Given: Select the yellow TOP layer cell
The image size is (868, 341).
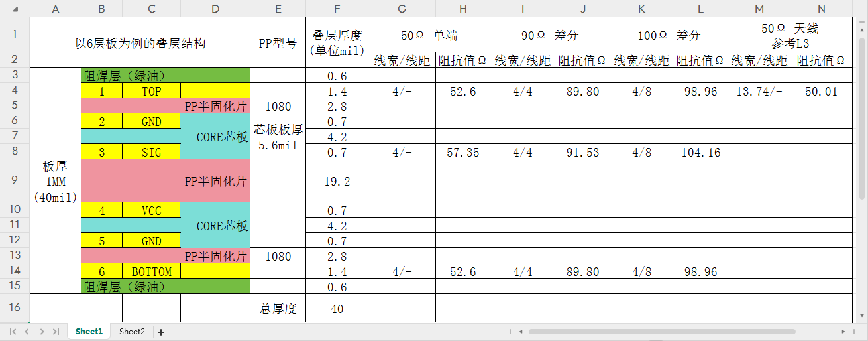Looking at the screenshot, I should click(151, 90).
